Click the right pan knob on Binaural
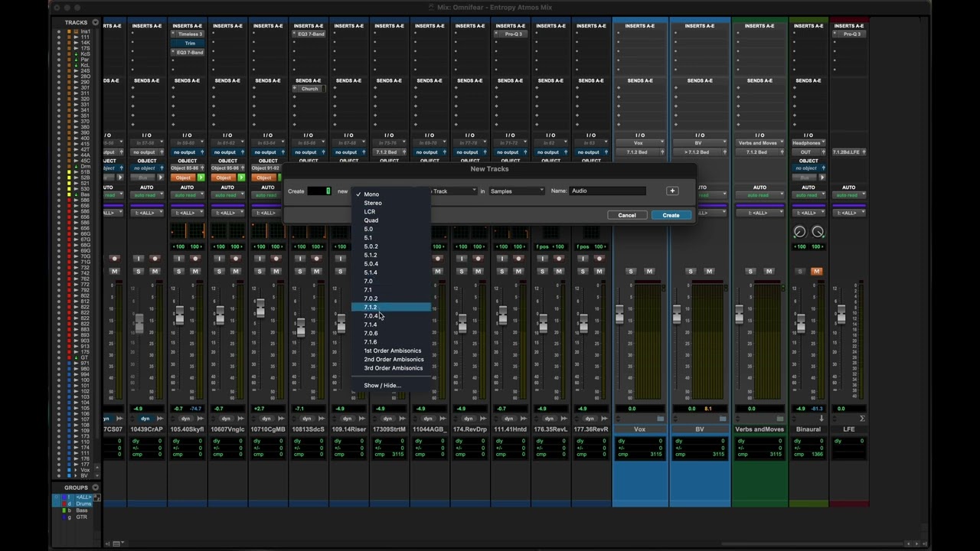The height and width of the screenshot is (551, 980). click(818, 232)
